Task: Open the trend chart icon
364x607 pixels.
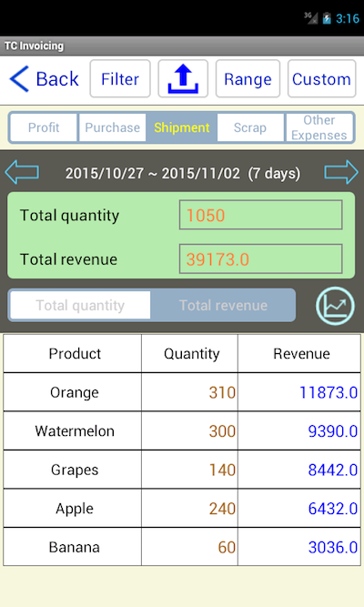Action: coord(335,306)
